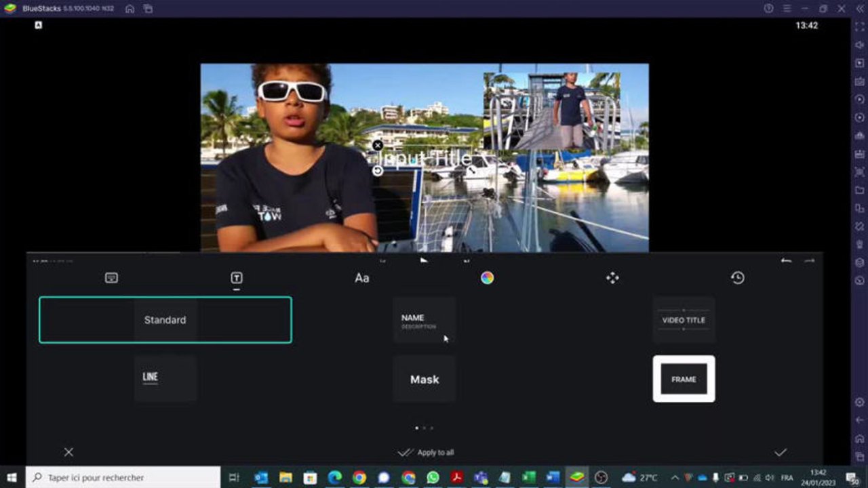This screenshot has width=868, height=488.
Task: Open the Windows Start menu
Action: [x=12, y=477]
